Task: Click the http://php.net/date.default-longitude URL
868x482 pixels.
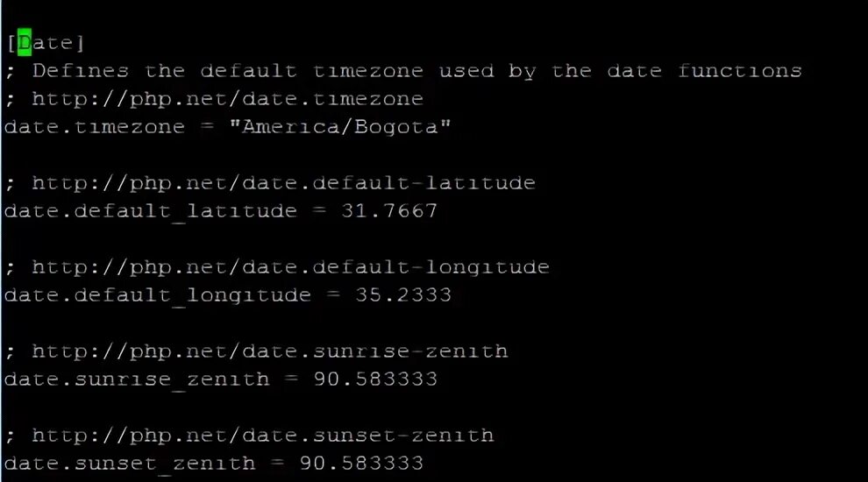Action: click(x=290, y=267)
